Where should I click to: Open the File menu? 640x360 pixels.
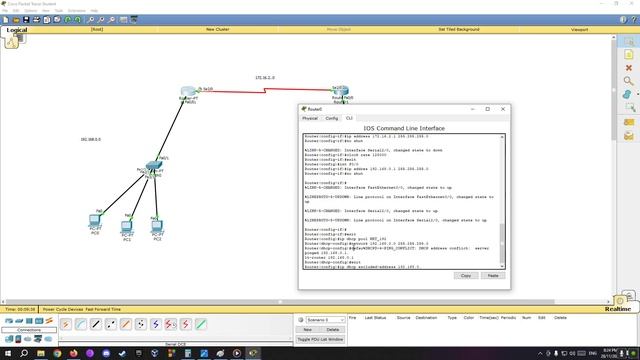pyautogui.click(x=5, y=11)
